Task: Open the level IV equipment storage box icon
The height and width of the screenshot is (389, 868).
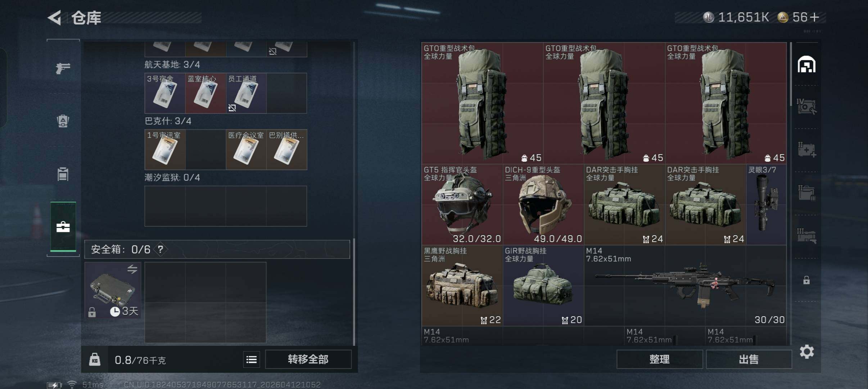Action: [x=806, y=107]
